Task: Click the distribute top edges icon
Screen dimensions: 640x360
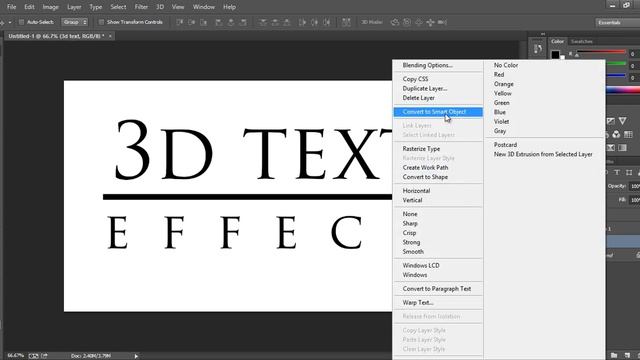Action: (x=263, y=22)
